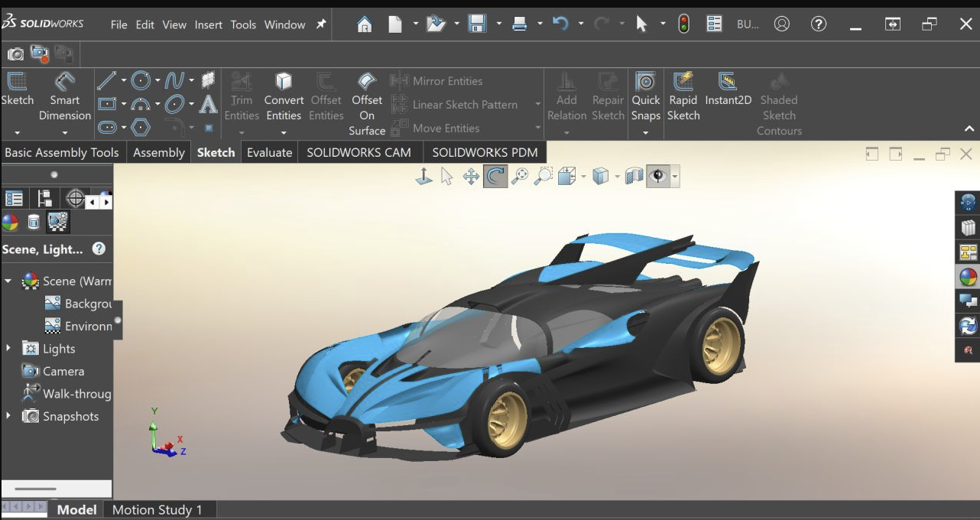Click the Pan view tool
Screen dimensions: 980x520
[471, 177]
